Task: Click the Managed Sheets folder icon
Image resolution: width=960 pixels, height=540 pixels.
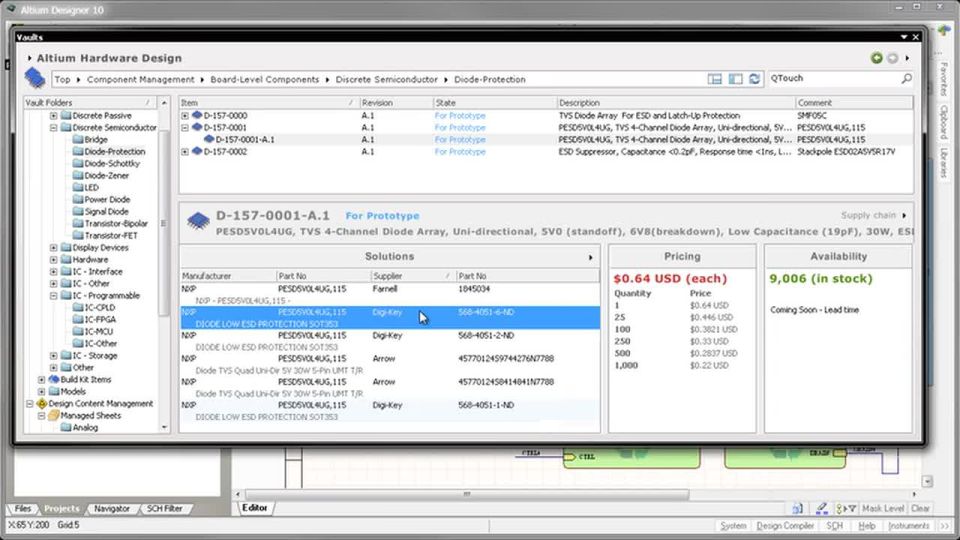Action: pos(54,416)
